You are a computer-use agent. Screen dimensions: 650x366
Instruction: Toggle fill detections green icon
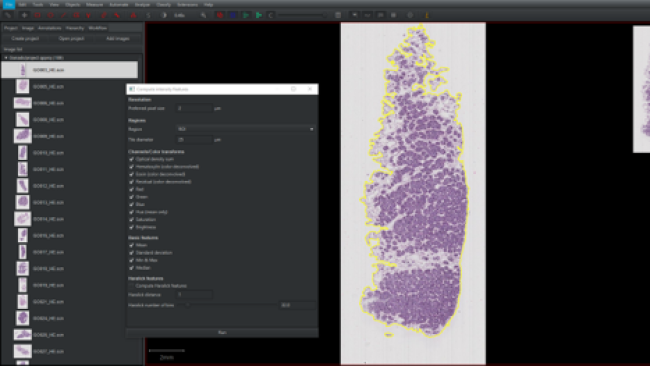(259, 15)
